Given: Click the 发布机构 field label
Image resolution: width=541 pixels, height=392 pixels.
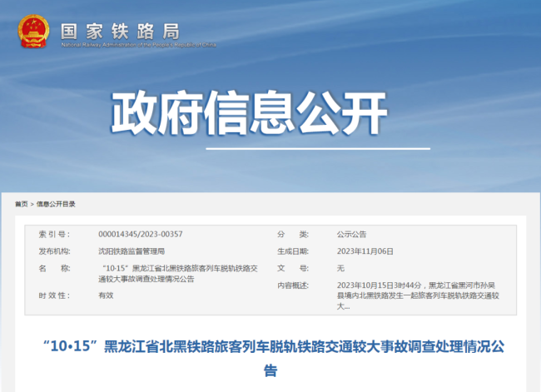Looking at the screenshot, I should [54, 251].
